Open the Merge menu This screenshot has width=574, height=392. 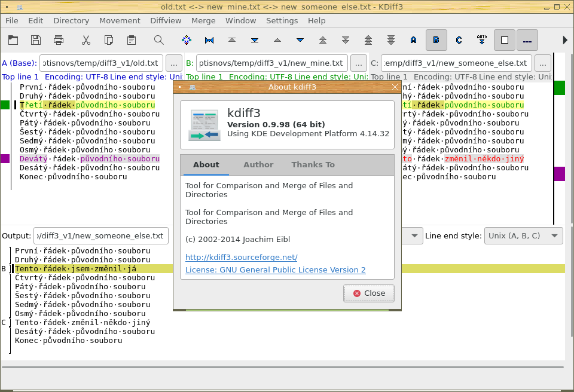[x=203, y=20]
